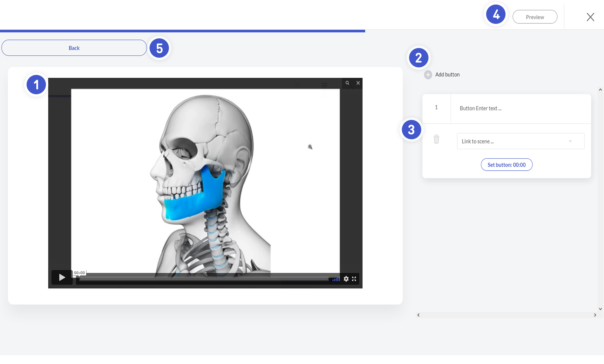Click the video progress bar
This screenshot has width=604, height=364.
click(204, 279)
